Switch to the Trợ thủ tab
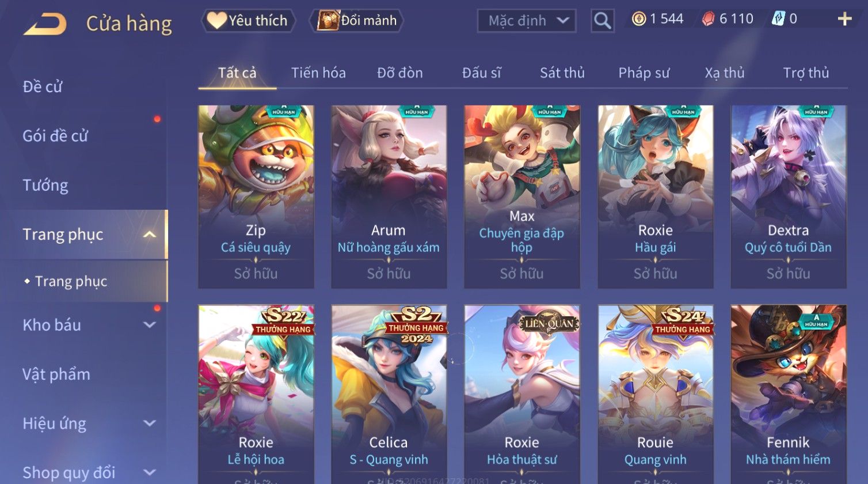Screen dimensions: 868x484 click(806, 73)
